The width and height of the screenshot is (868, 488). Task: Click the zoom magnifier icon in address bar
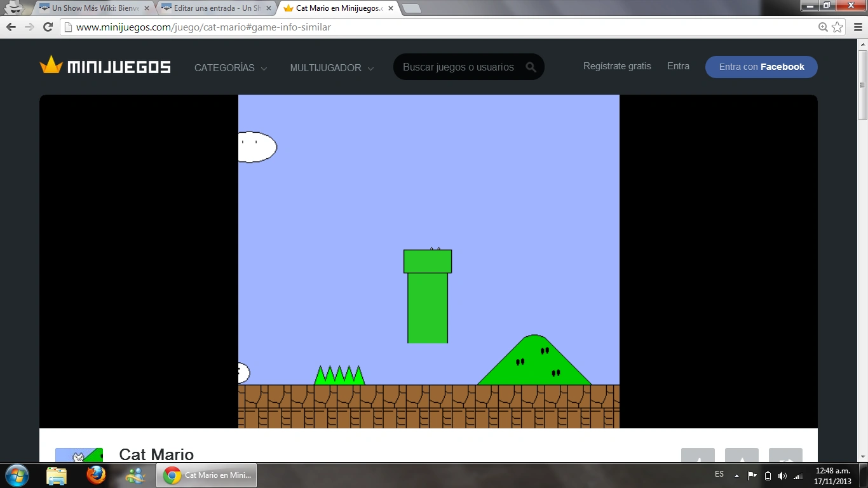click(x=824, y=27)
